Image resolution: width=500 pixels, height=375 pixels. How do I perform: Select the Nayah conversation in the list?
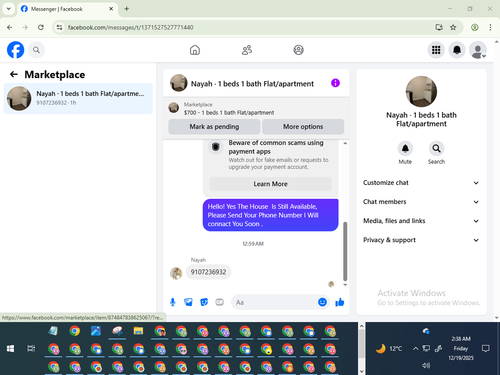pyautogui.click(x=78, y=98)
